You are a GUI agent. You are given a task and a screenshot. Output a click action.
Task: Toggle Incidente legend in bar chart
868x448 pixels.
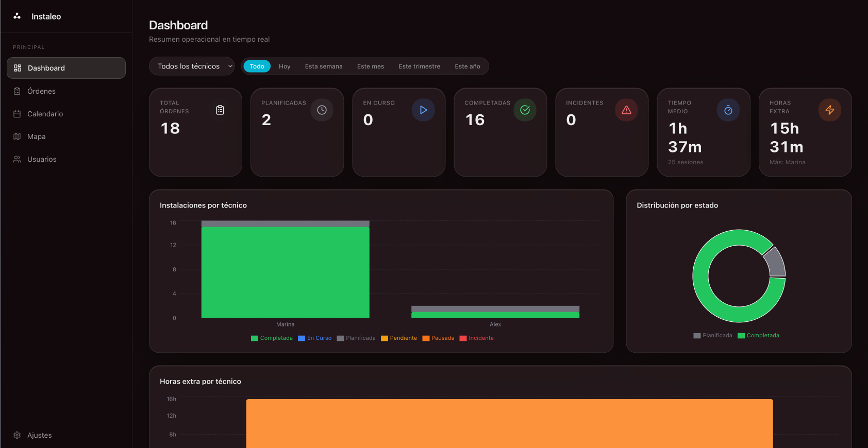(477, 338)
